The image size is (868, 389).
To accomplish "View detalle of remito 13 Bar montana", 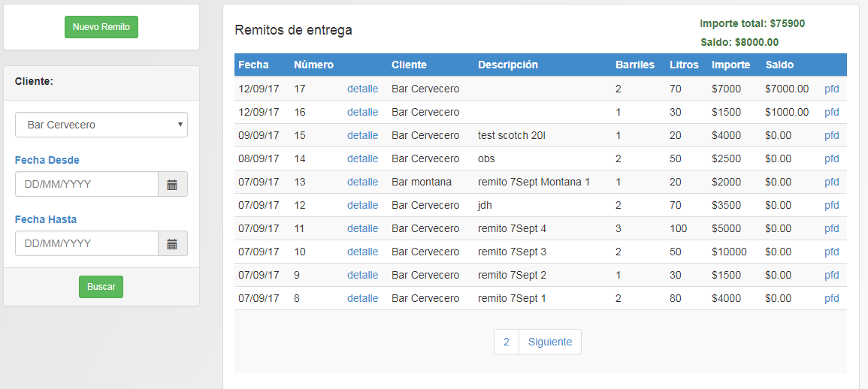I will pos(362,182).
